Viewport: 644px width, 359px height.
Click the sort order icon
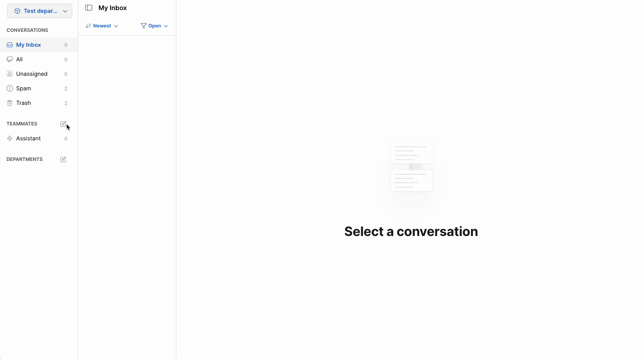(x=88, y=26)
